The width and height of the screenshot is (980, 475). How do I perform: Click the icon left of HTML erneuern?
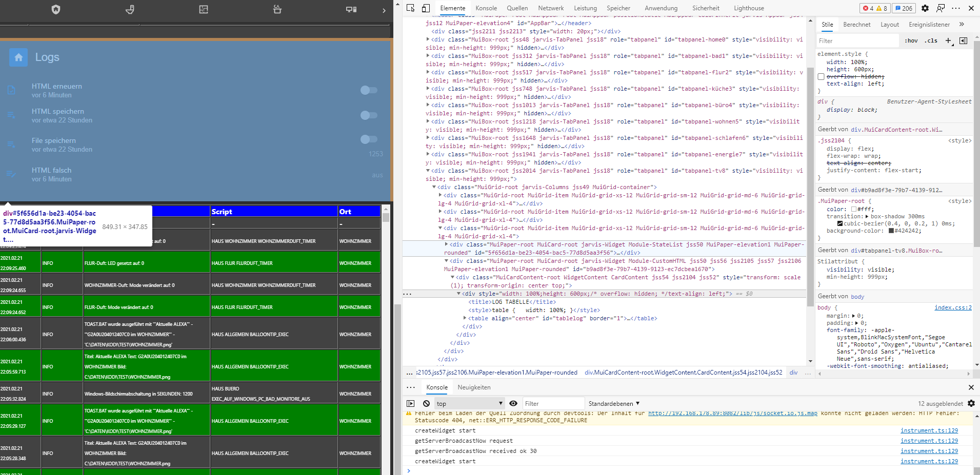11,90
